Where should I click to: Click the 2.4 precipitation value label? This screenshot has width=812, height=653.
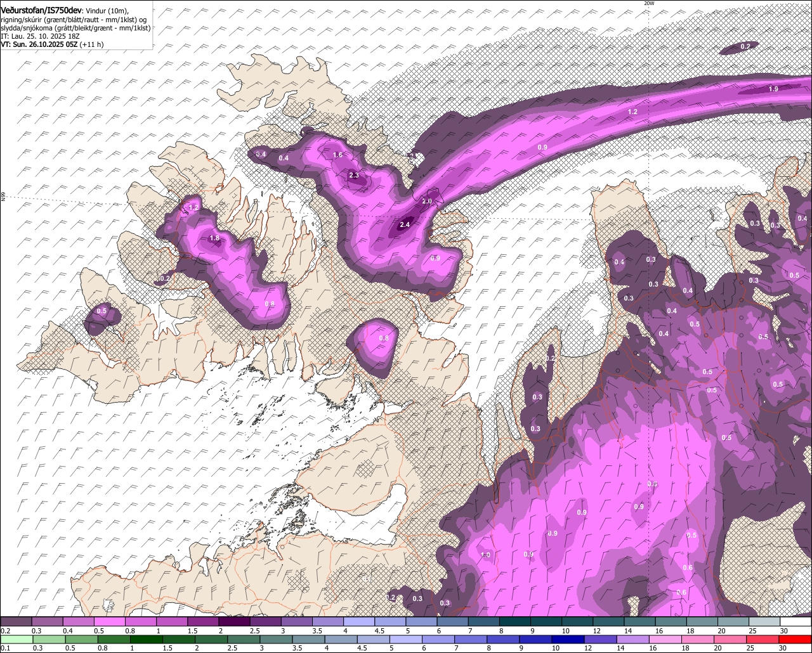click(x=405, y=224)
